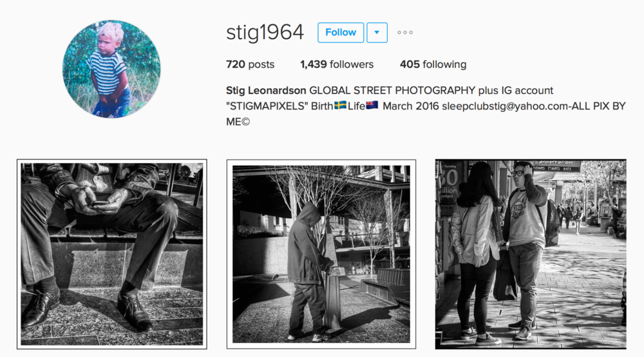This screenshot has height=357, width=644.
Task: Click the Swedish flag emoji in bio
Action: [x=340, y=106]
